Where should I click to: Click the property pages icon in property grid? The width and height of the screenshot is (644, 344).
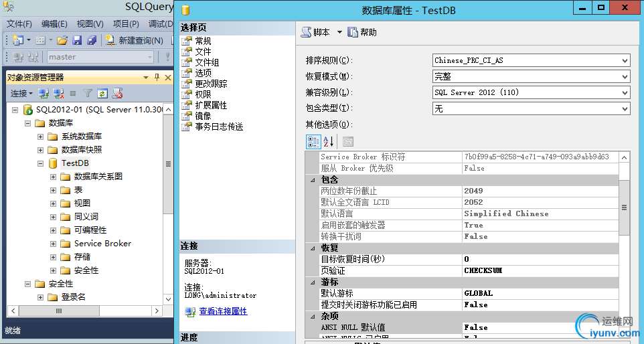click(x=348, y=142)
